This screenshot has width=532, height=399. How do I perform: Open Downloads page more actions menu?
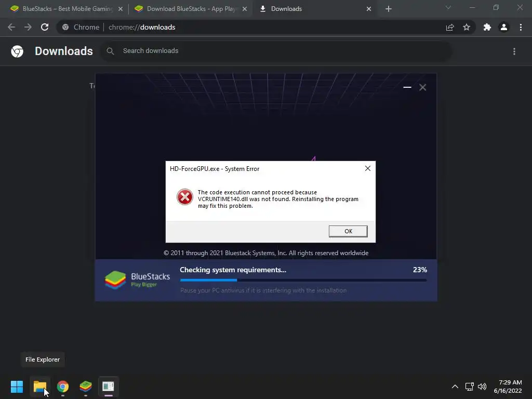[514, 51]
